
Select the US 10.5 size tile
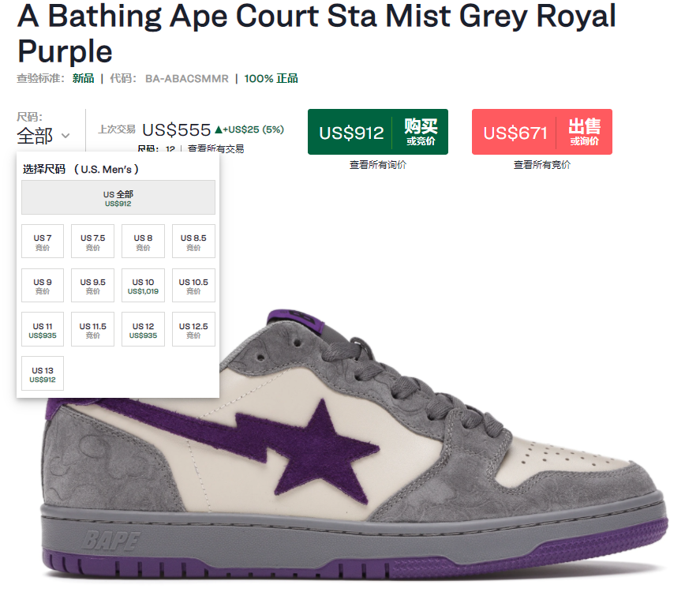click(194, 286)
